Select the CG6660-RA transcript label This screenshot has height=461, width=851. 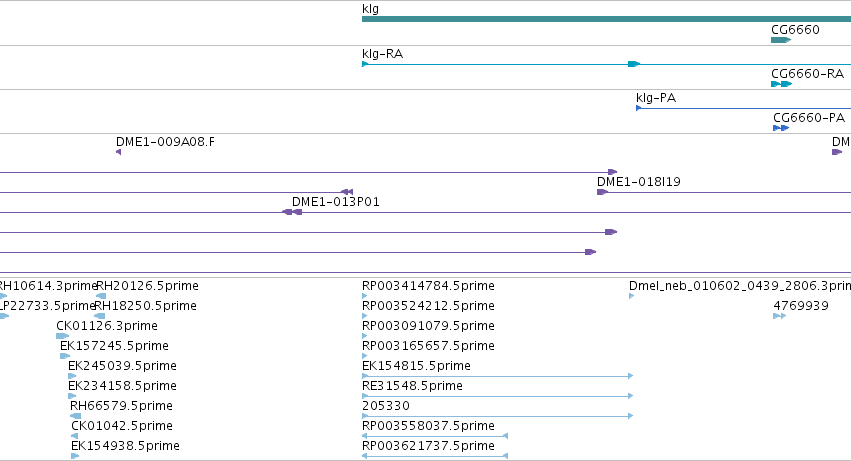[807, 74]
